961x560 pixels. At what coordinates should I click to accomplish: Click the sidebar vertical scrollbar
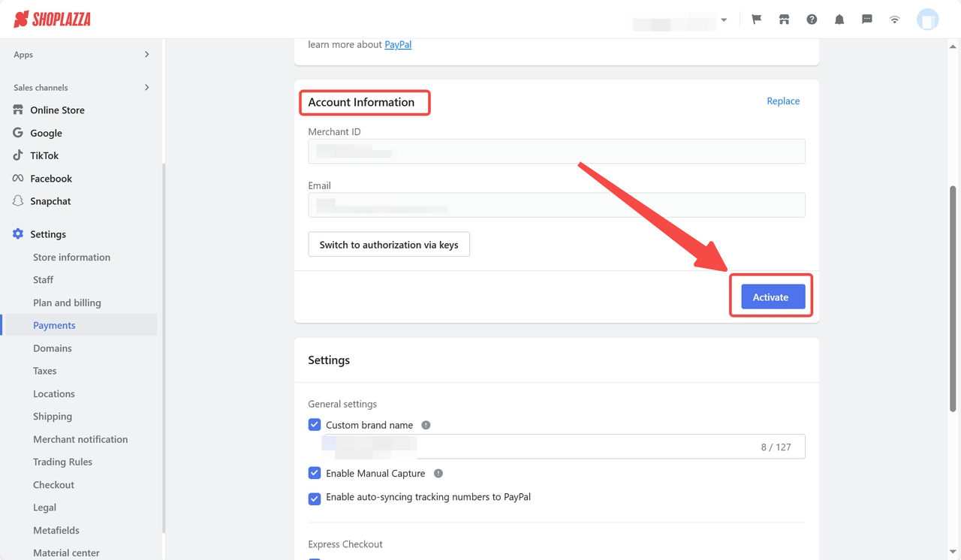163,348
